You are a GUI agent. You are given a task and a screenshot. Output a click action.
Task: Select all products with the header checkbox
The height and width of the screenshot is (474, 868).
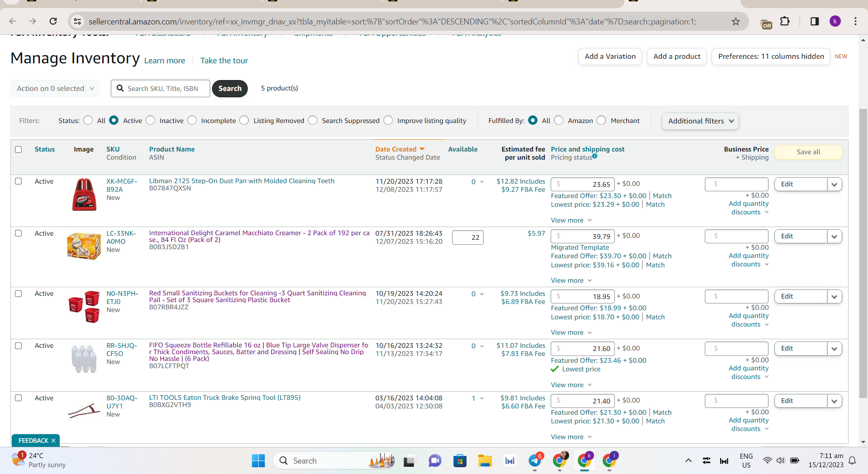point(19,149)
